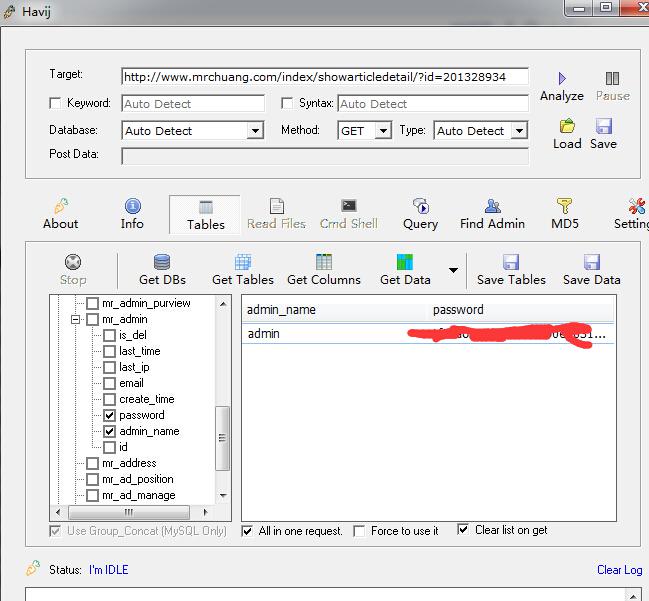Open the Database dropdown
Screen dimensions: 649x601
point(255,131)
